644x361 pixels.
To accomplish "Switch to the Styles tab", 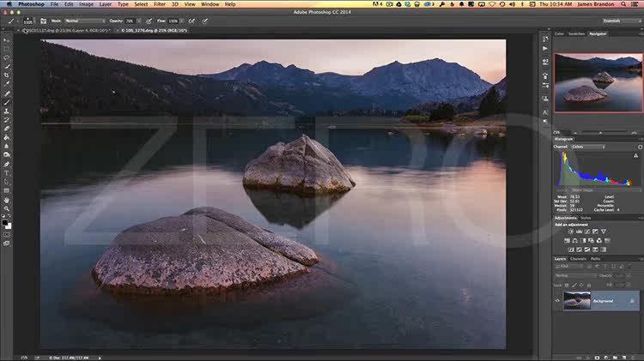I will click(586, 218).
